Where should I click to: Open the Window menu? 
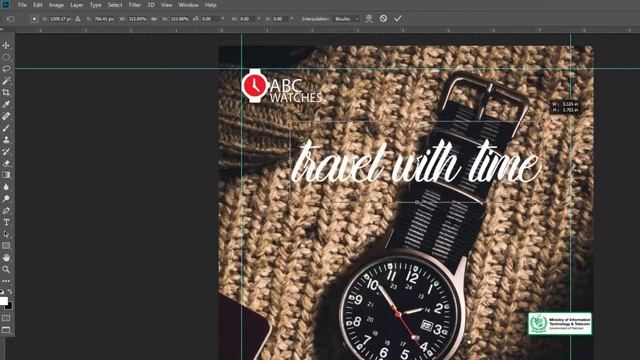(x=189, y=5)
